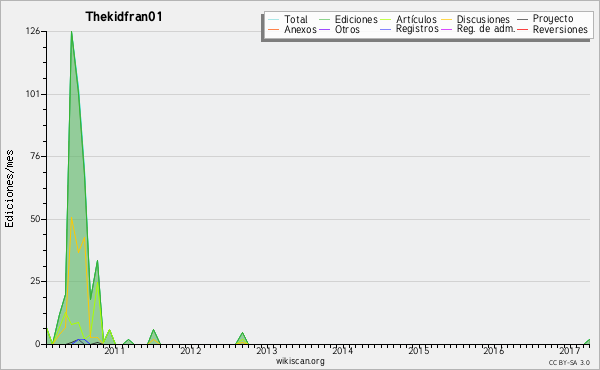Viewport: 600px width, 370px height.
Task: Click the y-axis value 76
Action: 35,156
